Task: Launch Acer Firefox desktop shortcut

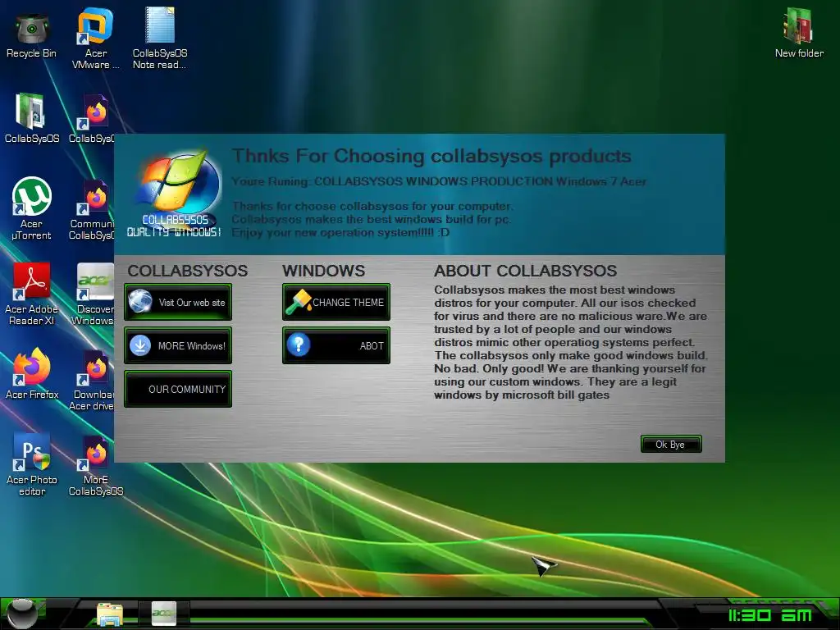Action: [x=32, y=374]
